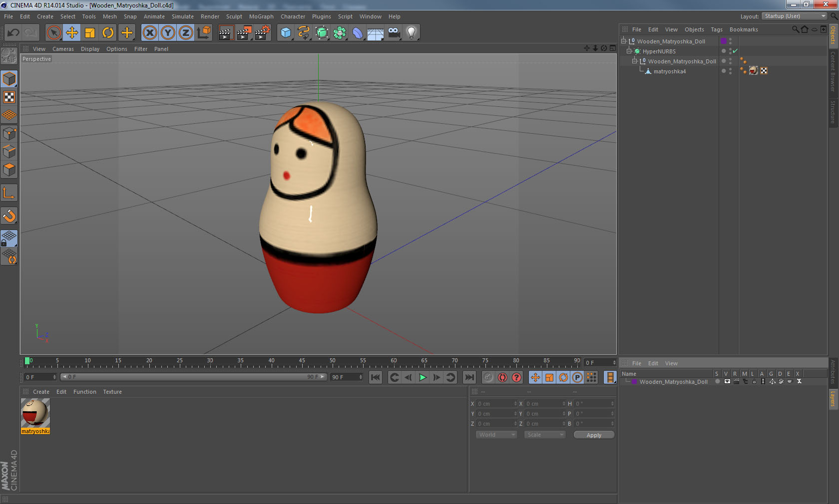
Task: Switch coordinate system icon
Action: (x=204, y=33)
